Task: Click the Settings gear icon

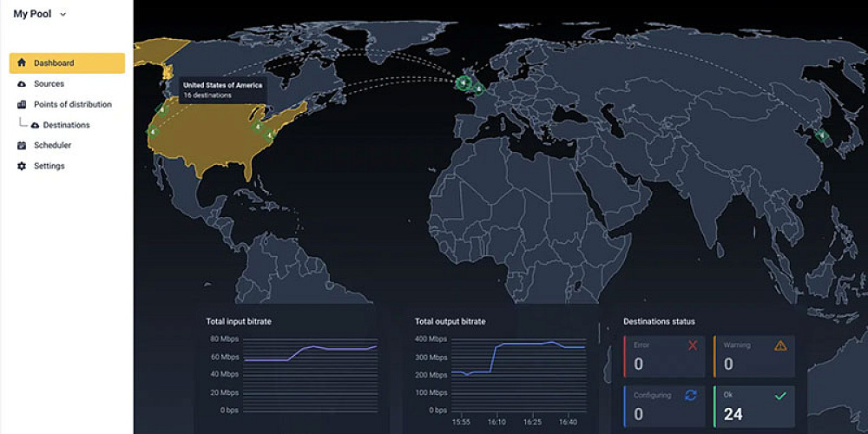Action: (22, 167)
